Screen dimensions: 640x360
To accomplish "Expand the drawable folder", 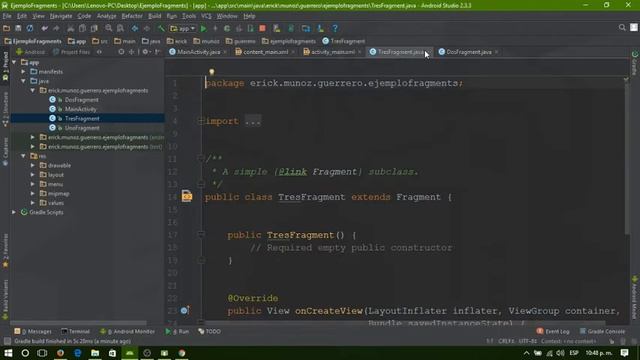I will [x=33, y=165].
